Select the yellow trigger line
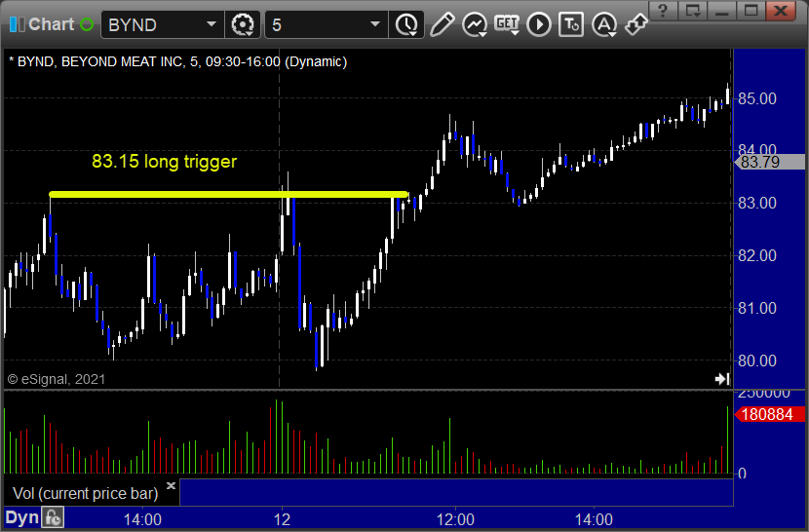This screenshot has width=809, height=532. pos(229,195)
